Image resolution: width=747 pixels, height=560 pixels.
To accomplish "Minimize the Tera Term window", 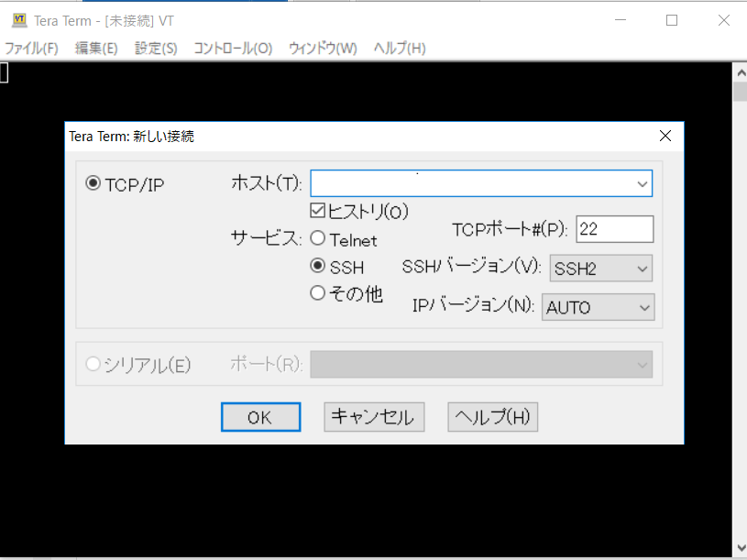I will pyautogui.click(x=621, y=20).
